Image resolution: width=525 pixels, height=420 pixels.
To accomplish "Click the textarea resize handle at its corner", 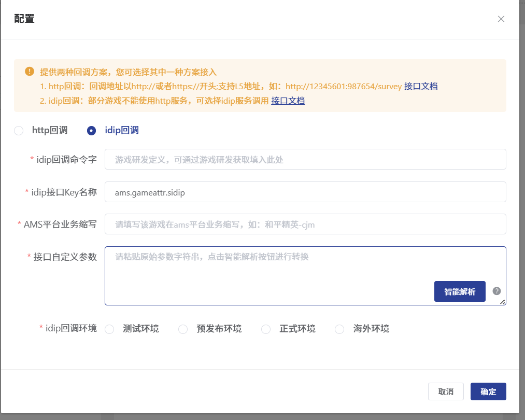I will (502, 302).
